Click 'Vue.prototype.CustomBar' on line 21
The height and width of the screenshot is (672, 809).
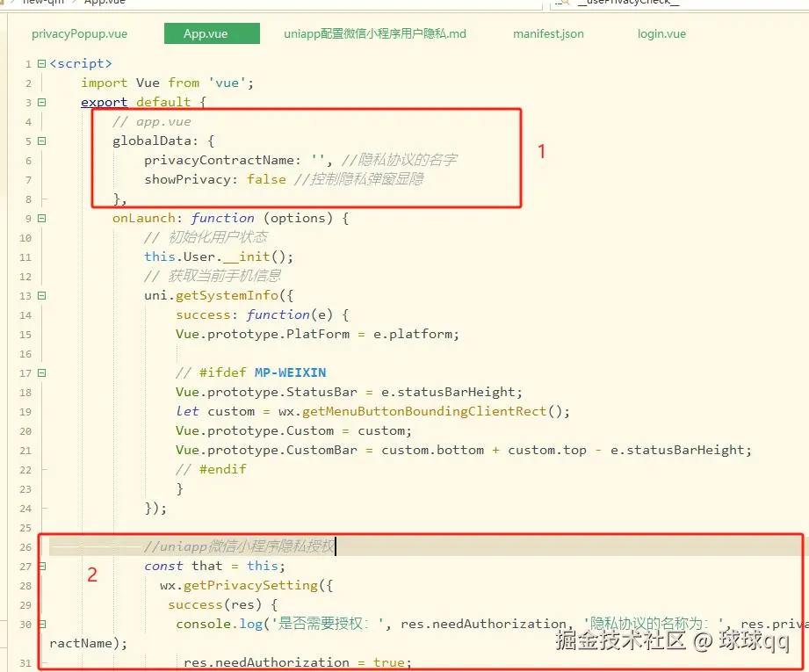[266, 450]
